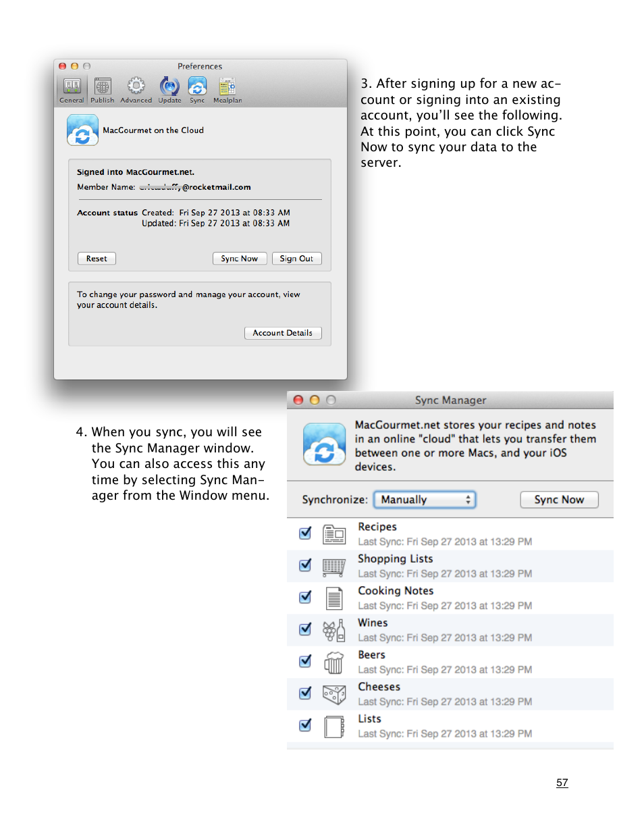Click Reset in Preferences window
The width and height of the screenshot is (644, 834).
pos(97,259)
